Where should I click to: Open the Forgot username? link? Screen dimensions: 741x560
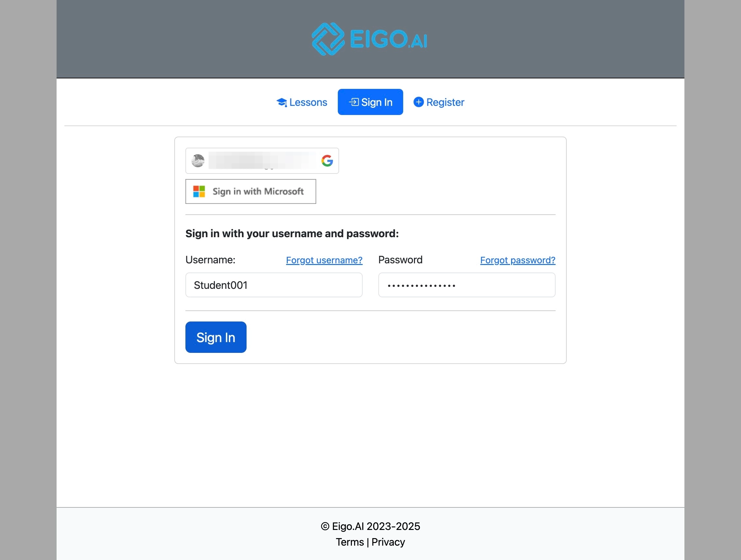tap(324, 260)
